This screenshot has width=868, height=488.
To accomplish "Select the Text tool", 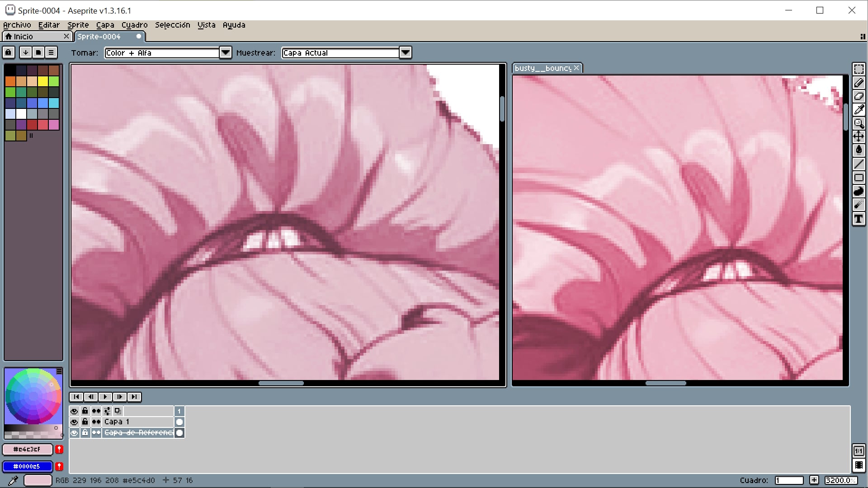I will [x=859, y=219].
